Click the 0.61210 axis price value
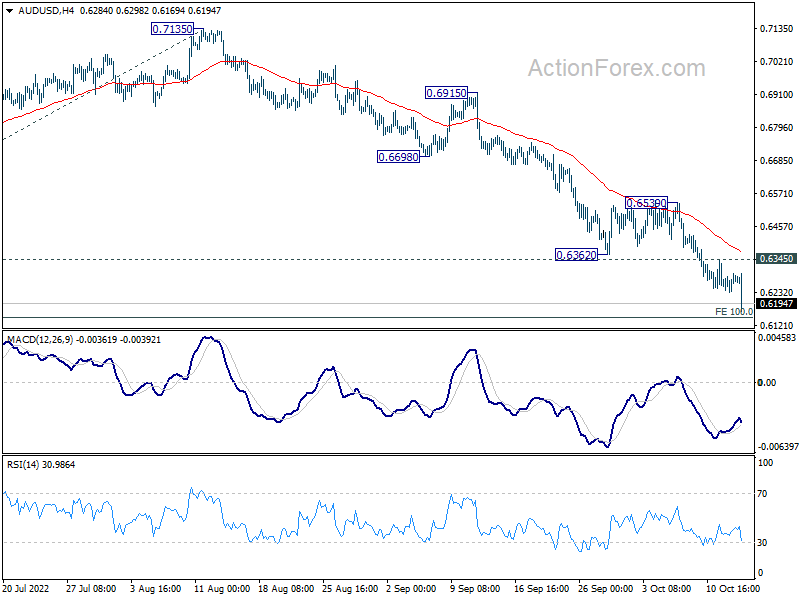Screen dimensions: 800x600 point(777,325)
